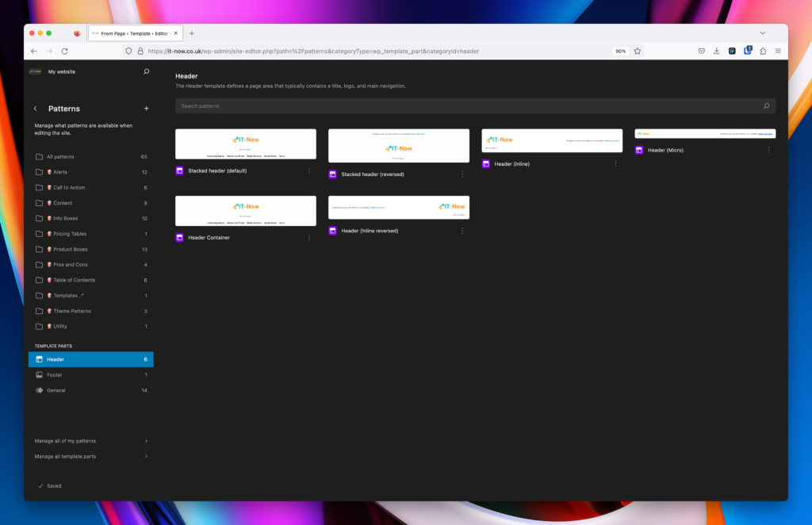Focus the Search patterns input field
The image size is (812, 525).
click(x=476, y=106)
